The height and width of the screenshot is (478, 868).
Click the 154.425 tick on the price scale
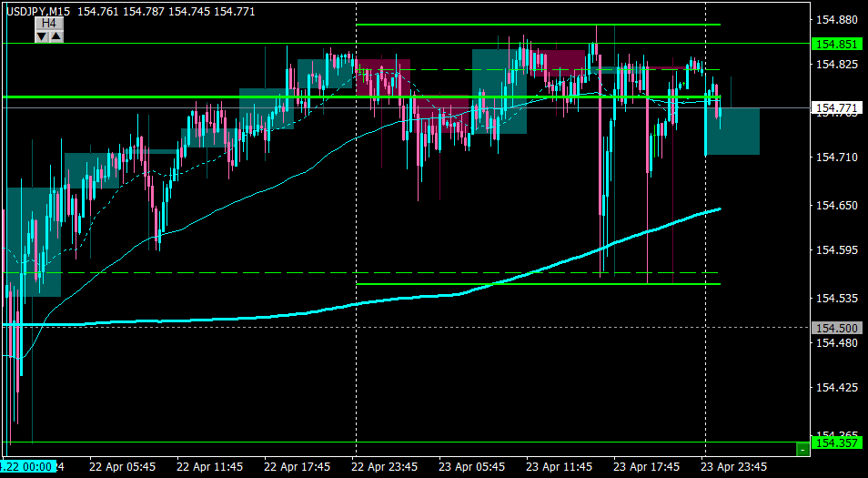pyautogui.click(x=837, y=388)
